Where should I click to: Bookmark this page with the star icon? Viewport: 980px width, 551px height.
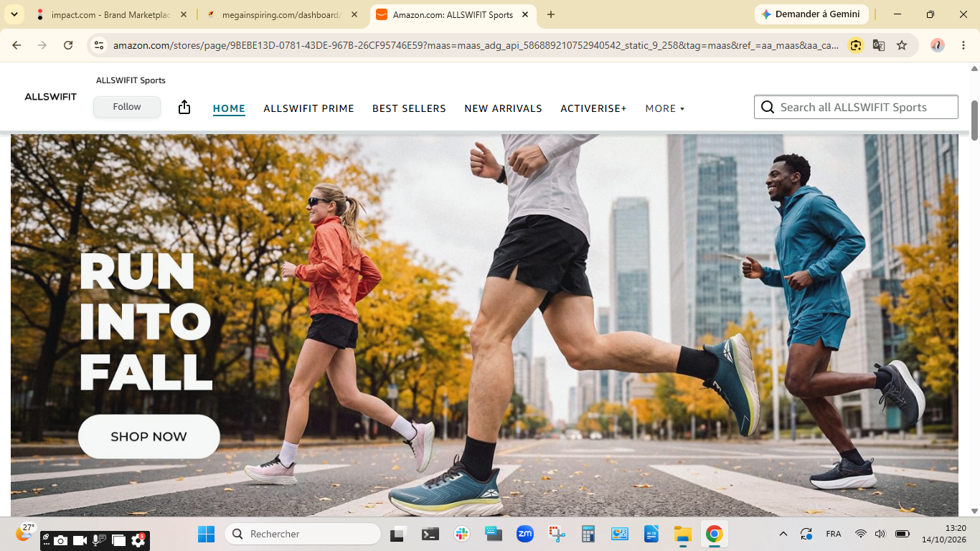pyautogui.click(x=902, y=45)
